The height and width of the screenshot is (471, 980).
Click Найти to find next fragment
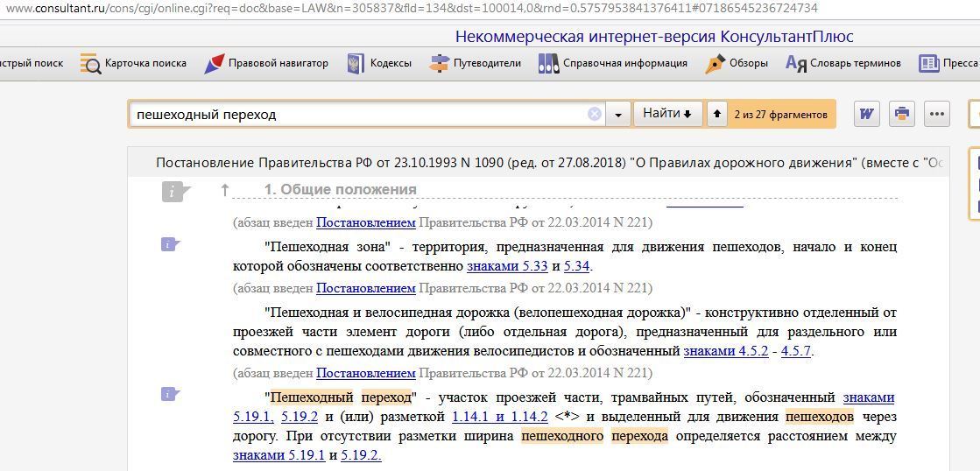click(x=666, y=114)
